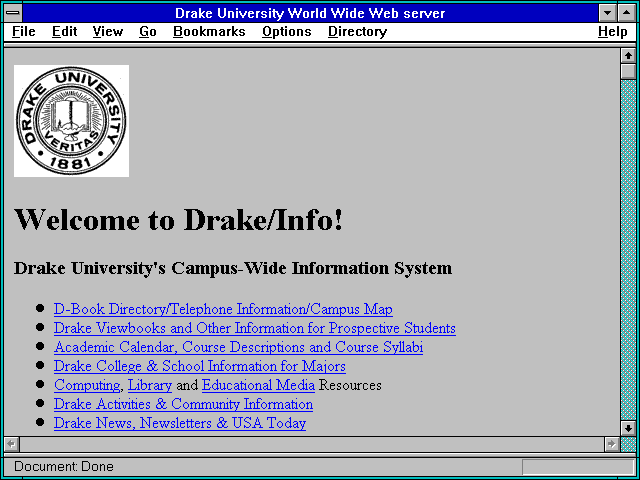This screenshot has height=480, width=640.
Task: Click the vertical scrollbar up arrow
Action: point(628,56)
